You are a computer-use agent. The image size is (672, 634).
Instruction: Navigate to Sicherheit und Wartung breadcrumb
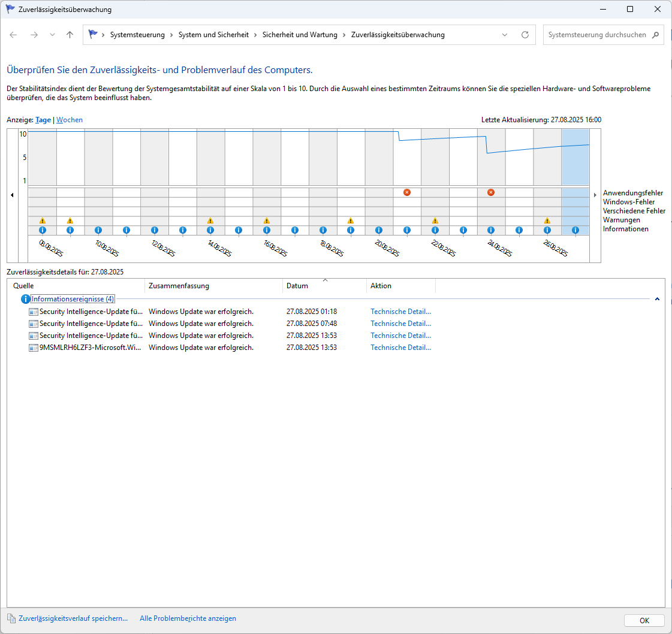point(300,35)
